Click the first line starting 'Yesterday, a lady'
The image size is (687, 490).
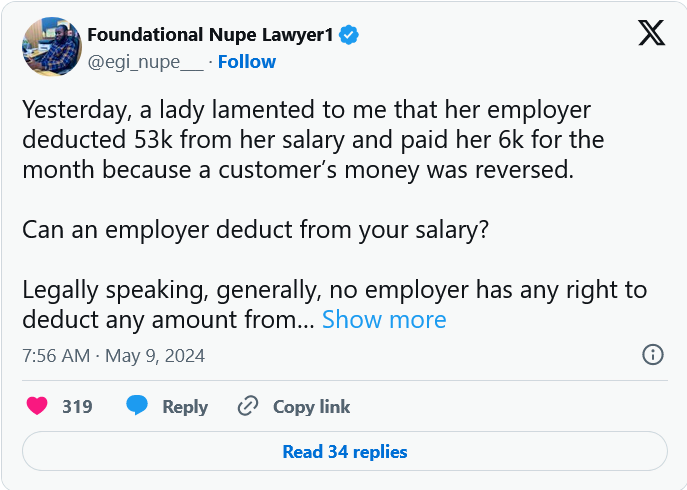point(306,109)
